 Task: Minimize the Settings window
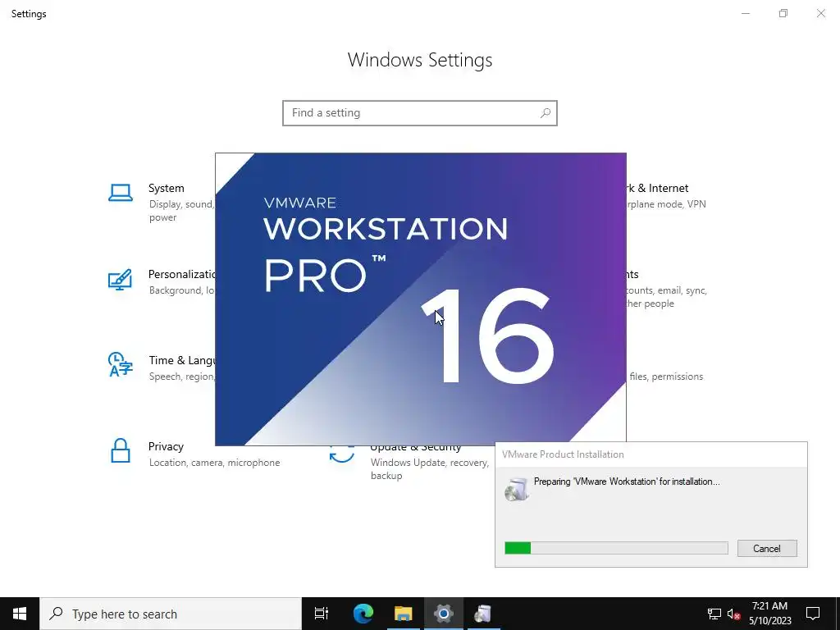coord(746,13)
